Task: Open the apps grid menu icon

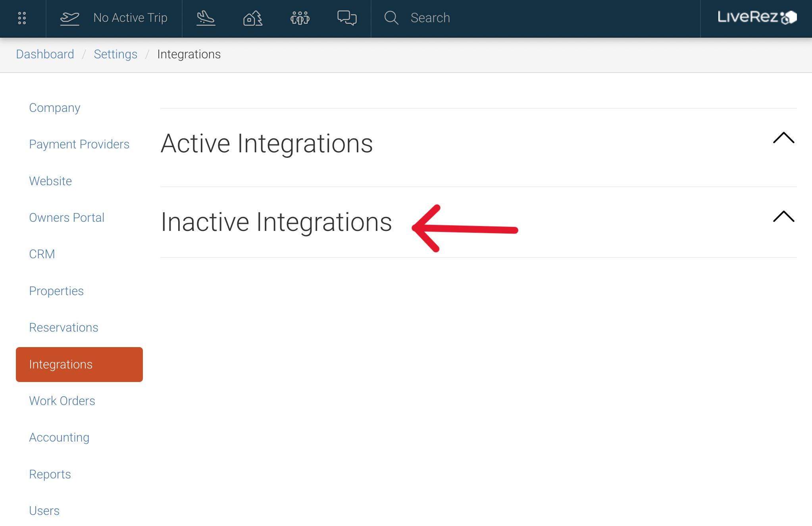Action: (x=22, y=18)
